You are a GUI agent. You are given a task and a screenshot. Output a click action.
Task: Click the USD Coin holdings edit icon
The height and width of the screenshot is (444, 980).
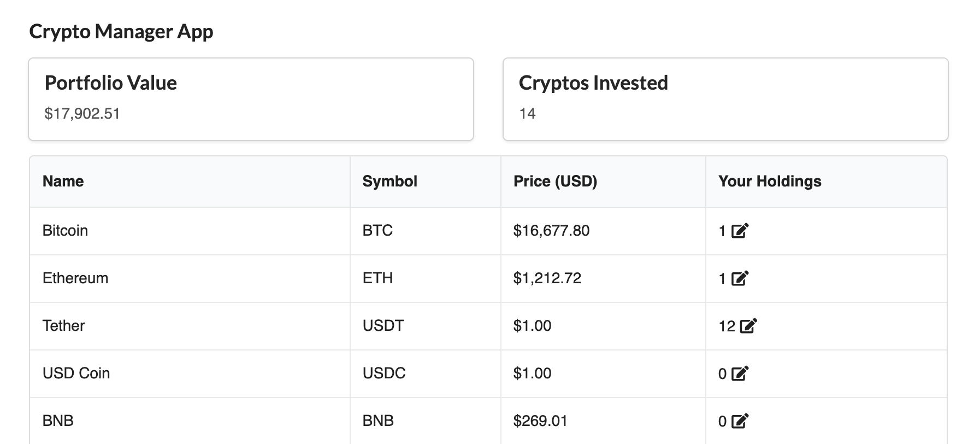[740, 373]
